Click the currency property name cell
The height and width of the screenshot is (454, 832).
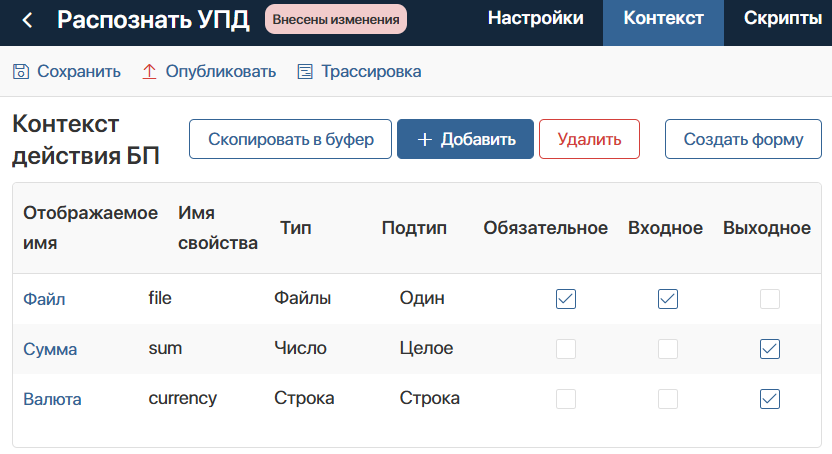(x=183, y=398)
